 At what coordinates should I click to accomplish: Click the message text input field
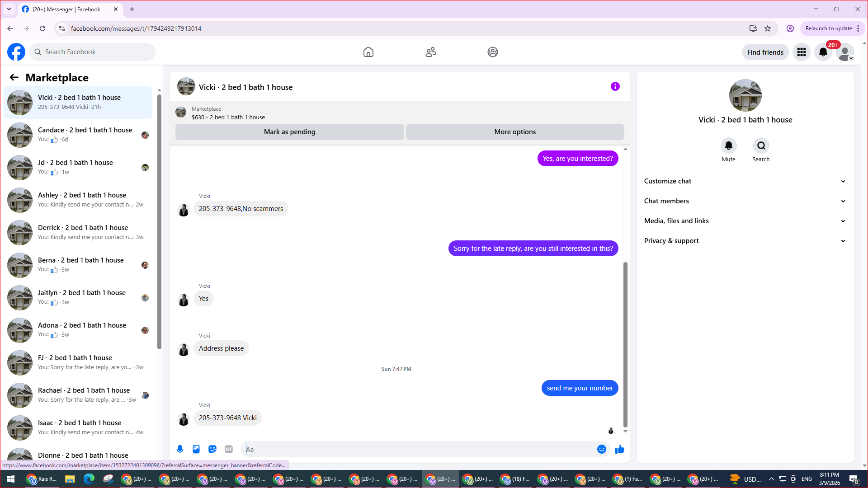[x=418, y=449]
